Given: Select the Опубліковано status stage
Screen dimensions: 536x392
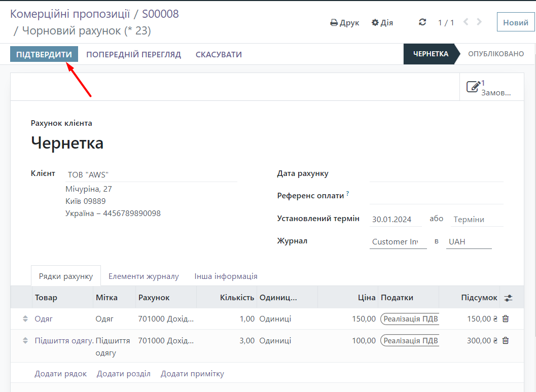Looking at the screenshot, I should tap(495, 54).
